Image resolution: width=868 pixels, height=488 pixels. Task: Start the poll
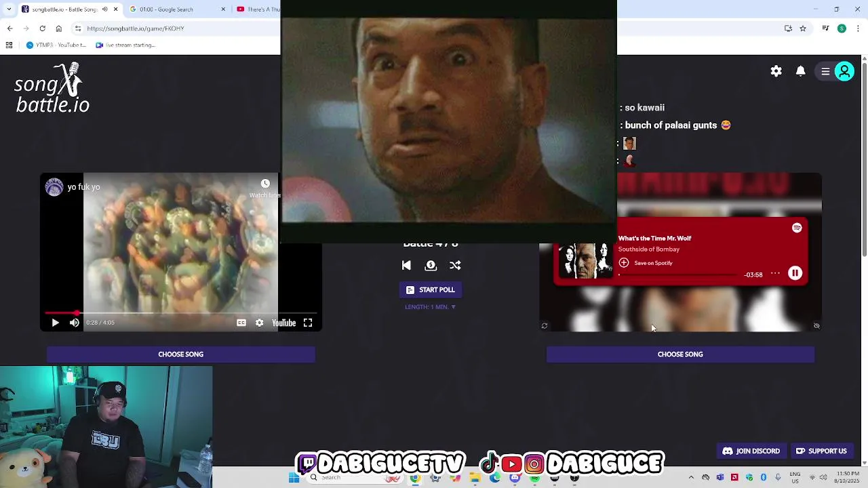tap(431, 290)
